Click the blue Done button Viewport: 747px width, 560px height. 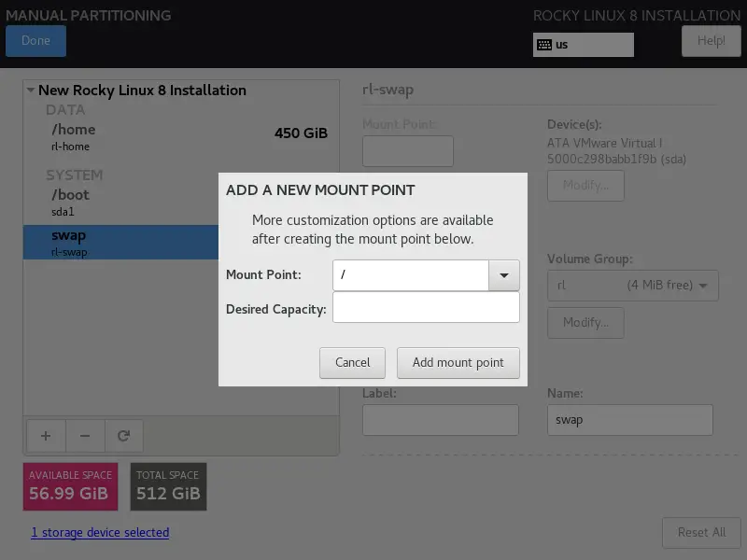click(x=35, y=41)
